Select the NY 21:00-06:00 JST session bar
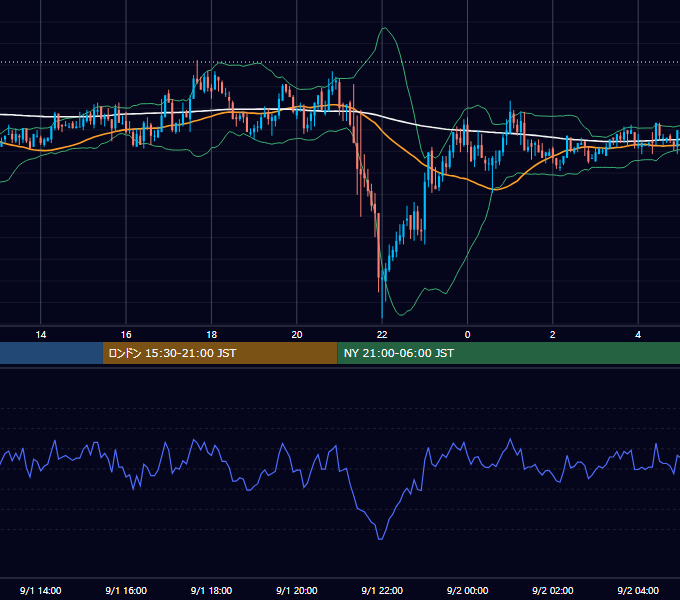Screen dimensions: 680x600 [x=509, y=353]
